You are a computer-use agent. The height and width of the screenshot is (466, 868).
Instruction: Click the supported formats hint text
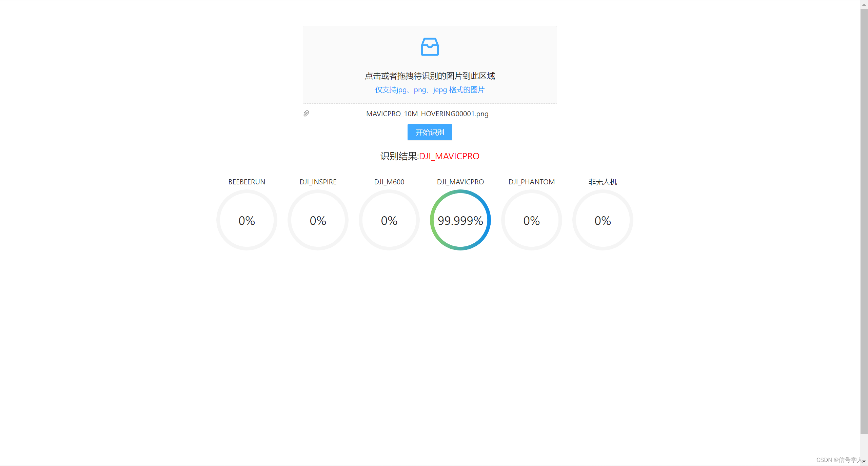(x=429, y=89)
